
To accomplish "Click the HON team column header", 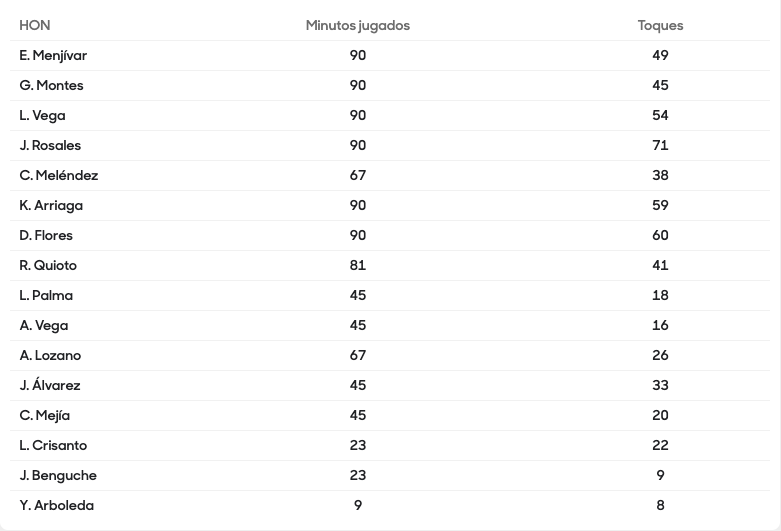I will [x=35, y=25].
